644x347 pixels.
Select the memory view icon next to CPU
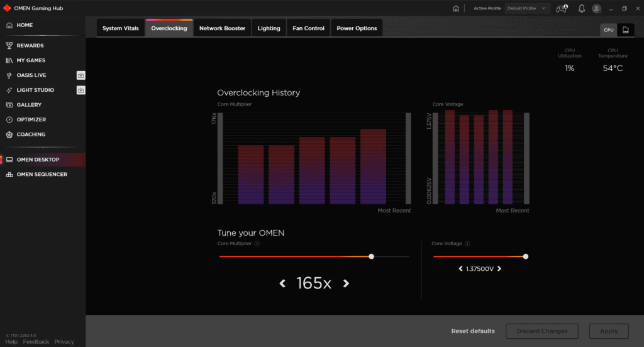tap(626, 30)
